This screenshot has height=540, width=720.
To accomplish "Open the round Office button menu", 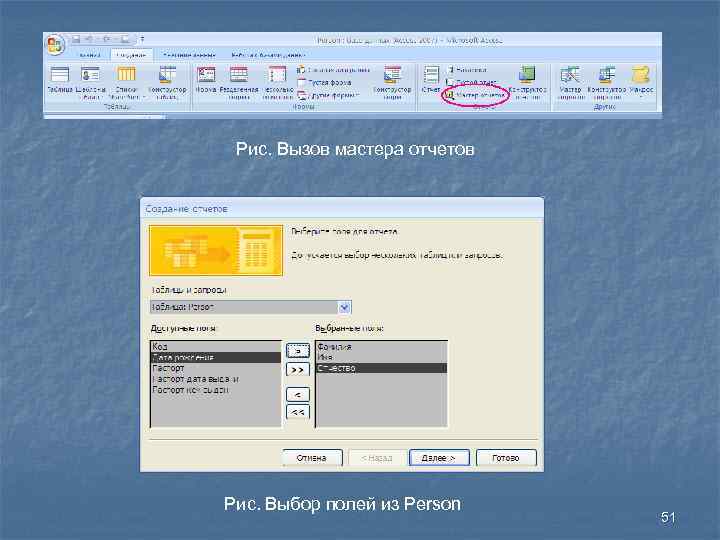I will coord(56,45).
